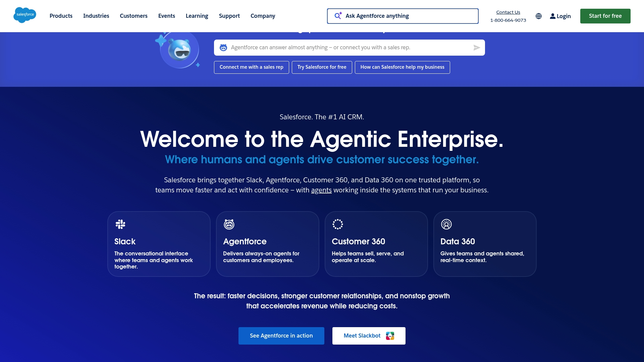The height and width of the screenshot is (362, 644).
Task: Click the Slackbot icon on the Meet Slackbot button
Action: coord(390,336)
